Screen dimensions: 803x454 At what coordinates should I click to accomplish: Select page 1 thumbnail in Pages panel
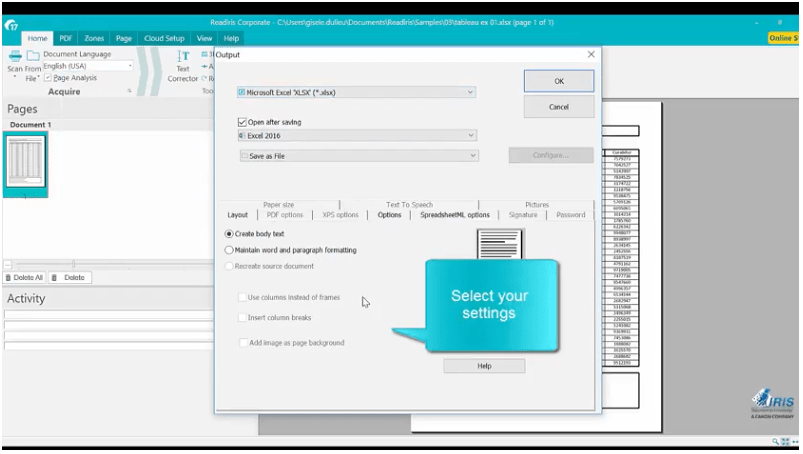coord(25,164)
